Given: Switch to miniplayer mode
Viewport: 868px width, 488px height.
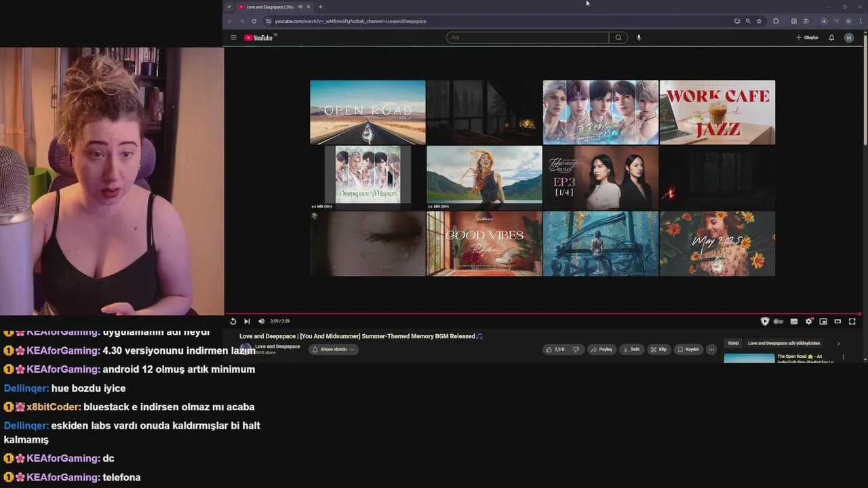Looking at the screenshot, I should pos(823,321).
